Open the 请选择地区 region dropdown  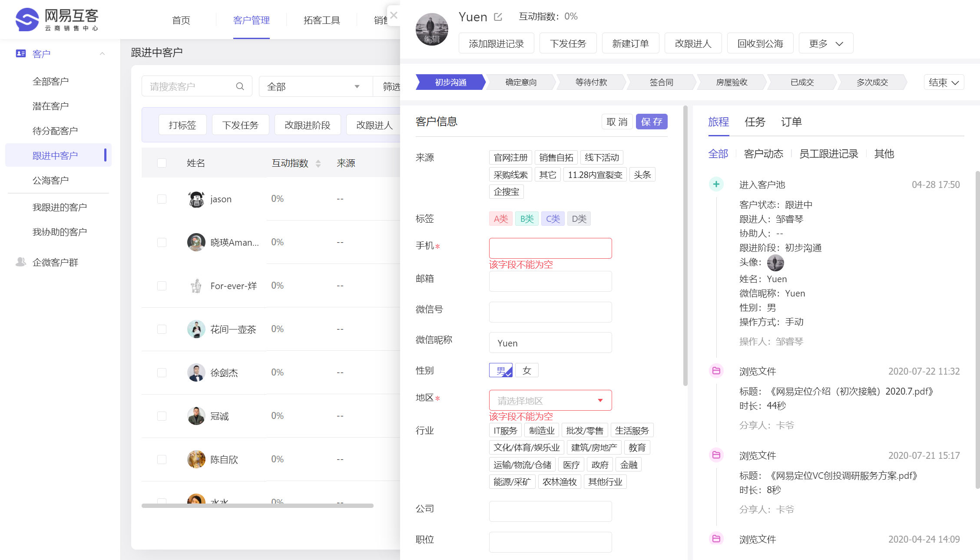[x=550, y=400]
